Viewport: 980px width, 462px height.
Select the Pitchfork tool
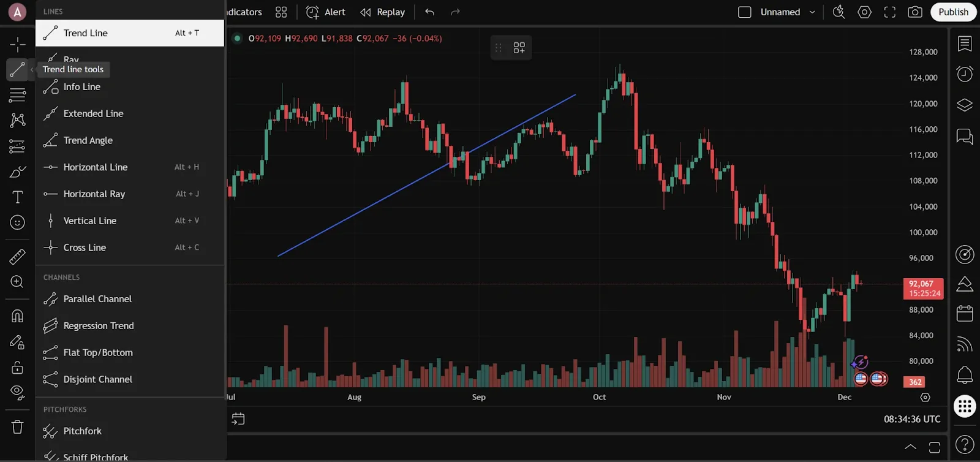click(130, 431)
